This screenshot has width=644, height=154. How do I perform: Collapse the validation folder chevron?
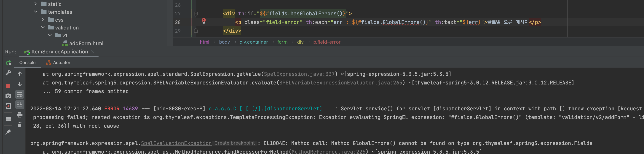pyautogui.click(x=43, y=27)
